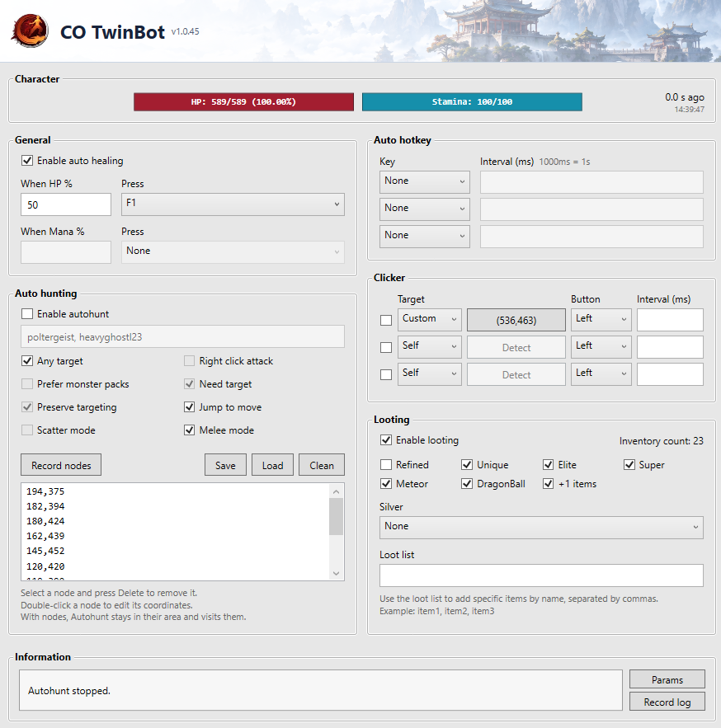Open the HP Press key dropdown showing F1
This screenshot has height=728, width=721.
(233, 204)
